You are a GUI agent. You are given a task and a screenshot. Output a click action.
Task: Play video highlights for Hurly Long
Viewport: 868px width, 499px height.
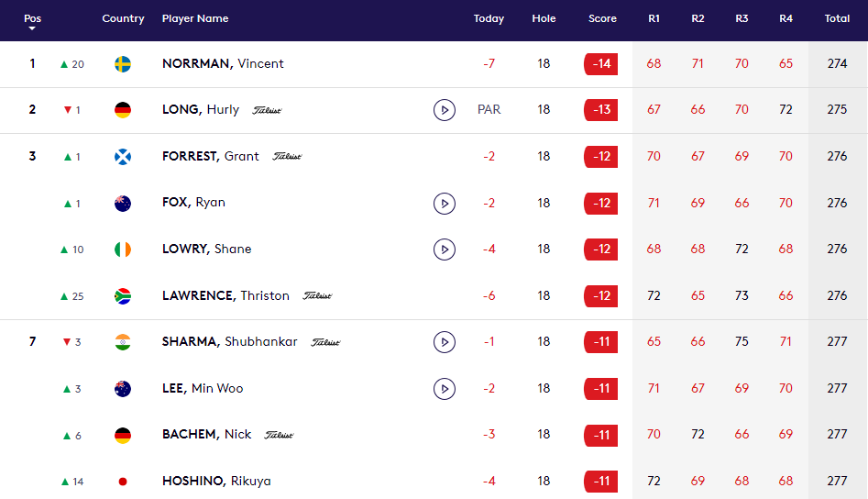coord(445,110)
